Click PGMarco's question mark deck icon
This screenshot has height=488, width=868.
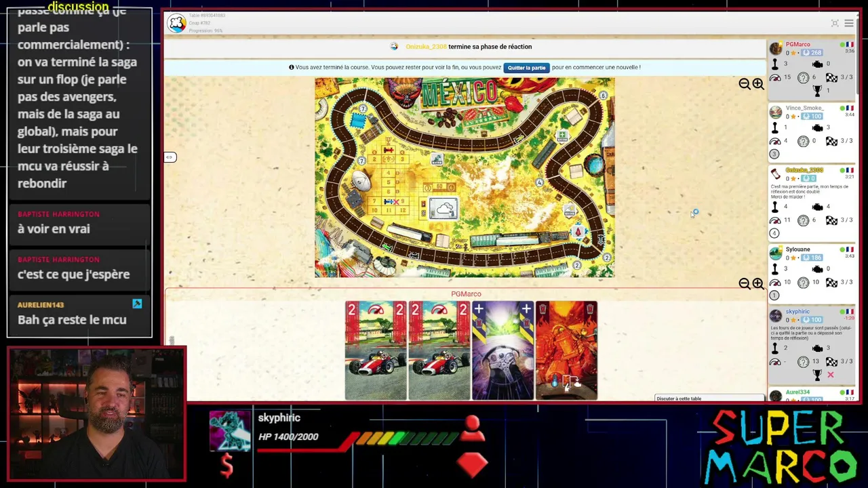(804, 78)
